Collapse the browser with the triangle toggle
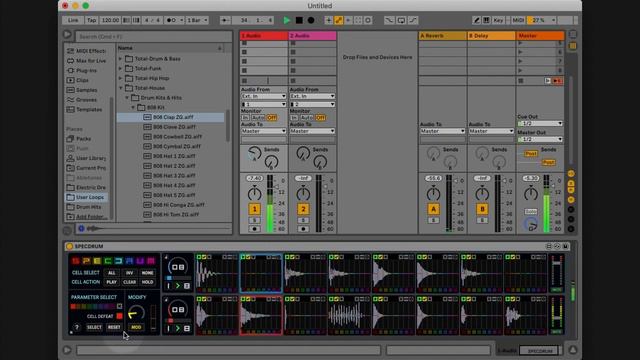This screenshot has width=640, height=360. pyautogui.click(x=67, y=35)
